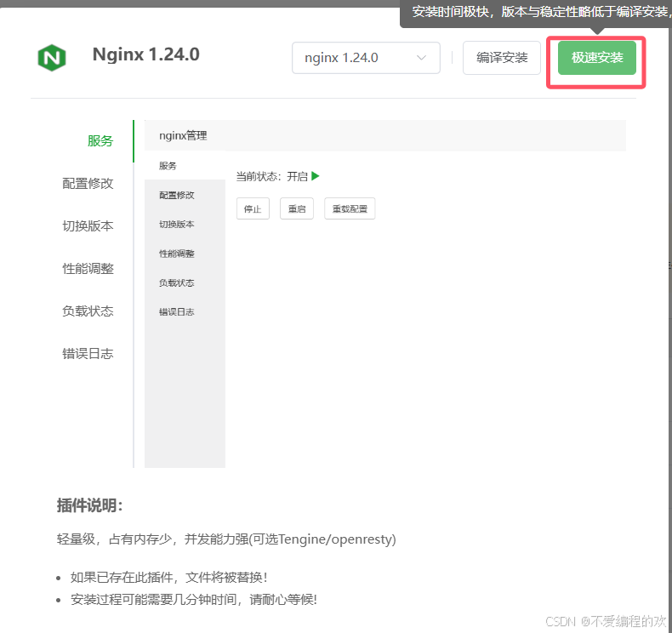Click the green Nginx hexagon logo
This screenshot has width=672, height=633.
click(52, 58)
